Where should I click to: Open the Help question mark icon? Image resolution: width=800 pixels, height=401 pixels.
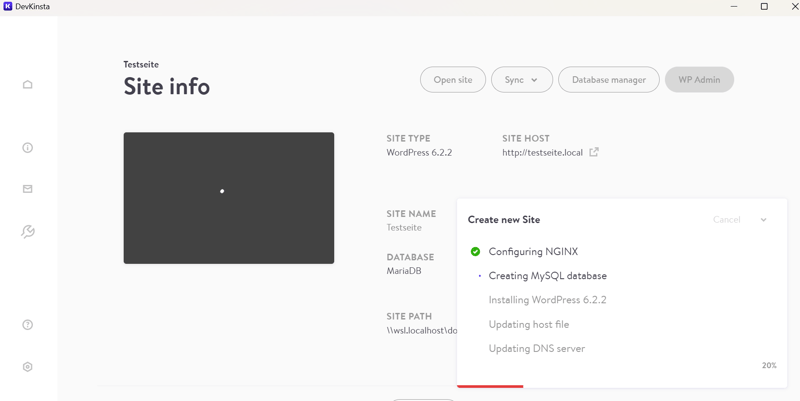pos(28,325)
